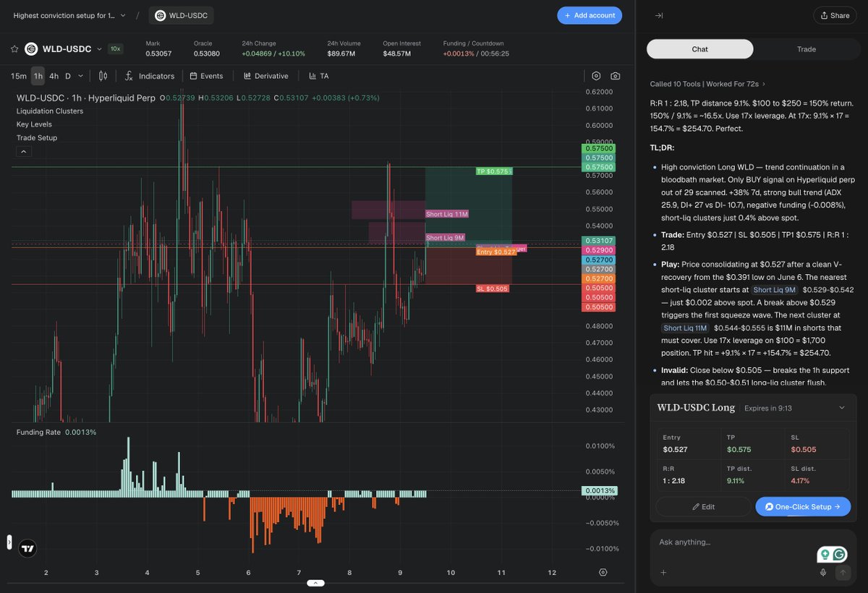Click the Key Levels indicator label

tap(34, 124)
